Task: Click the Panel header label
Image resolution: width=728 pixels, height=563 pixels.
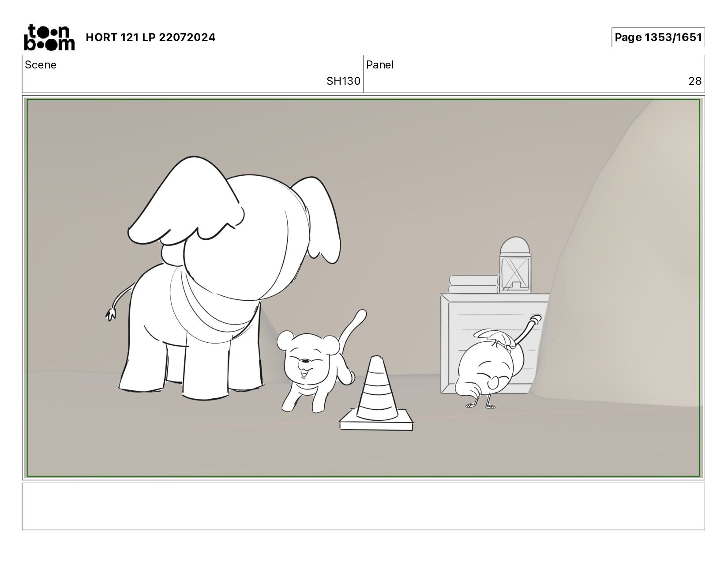Action: point(380,65)
